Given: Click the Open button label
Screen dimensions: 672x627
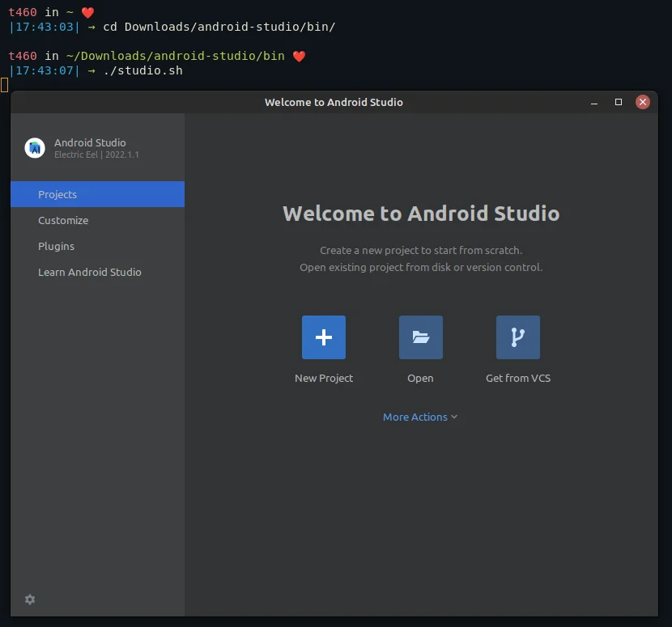Looking at the screenshot, I should [420, 378].
